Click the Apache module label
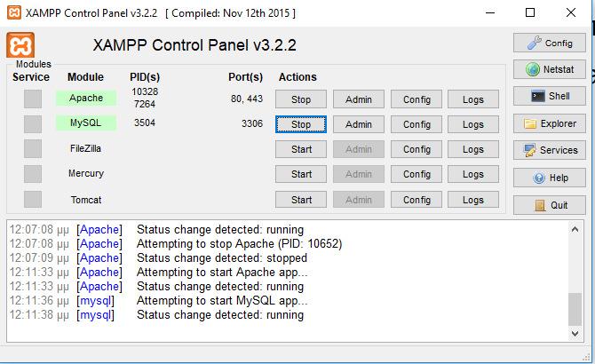 [86, 98]
